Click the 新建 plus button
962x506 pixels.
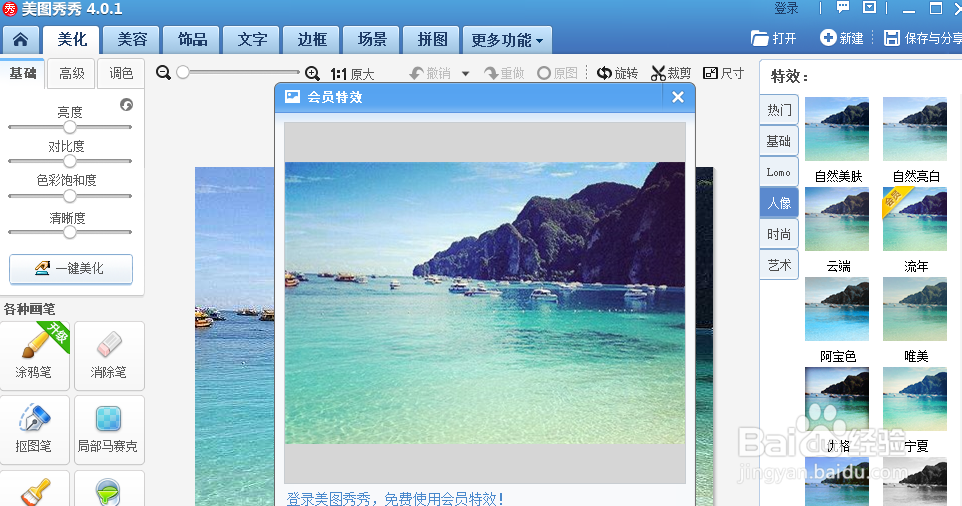[842, 38]
